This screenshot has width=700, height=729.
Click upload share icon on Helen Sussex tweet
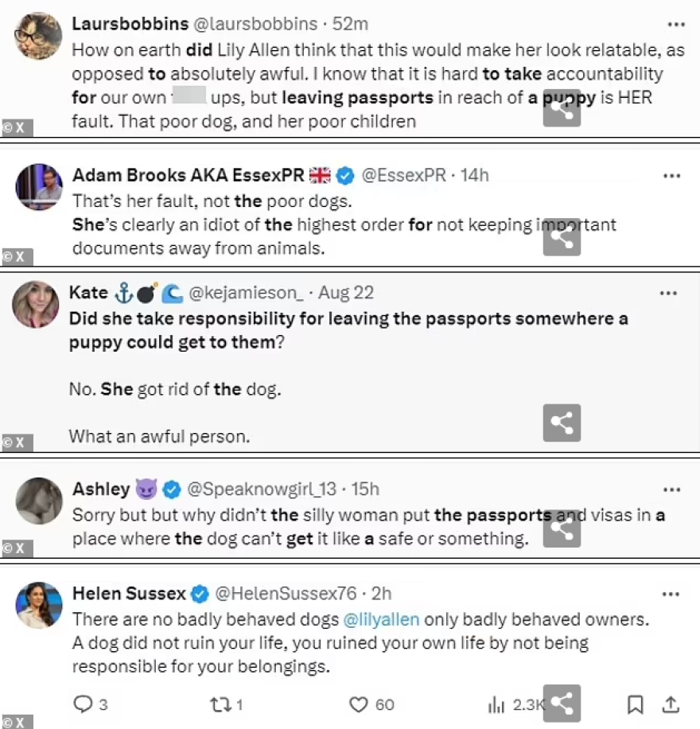671,704
